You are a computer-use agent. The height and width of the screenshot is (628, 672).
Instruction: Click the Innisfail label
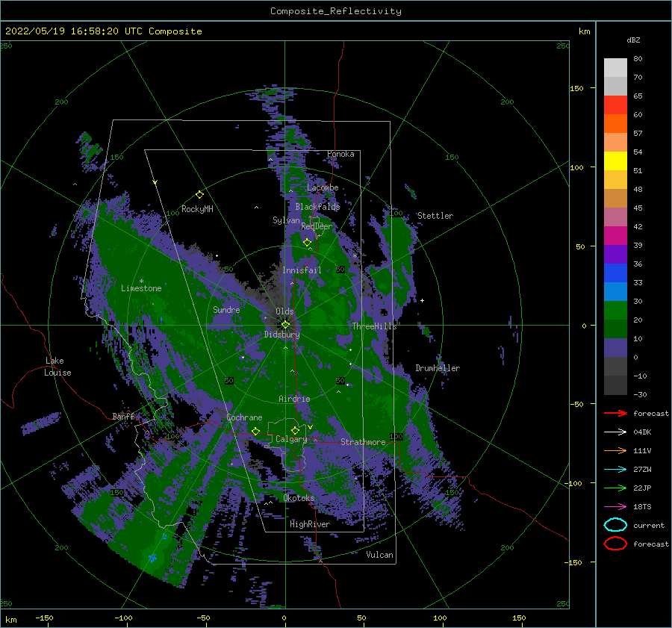tap(302, 270)
